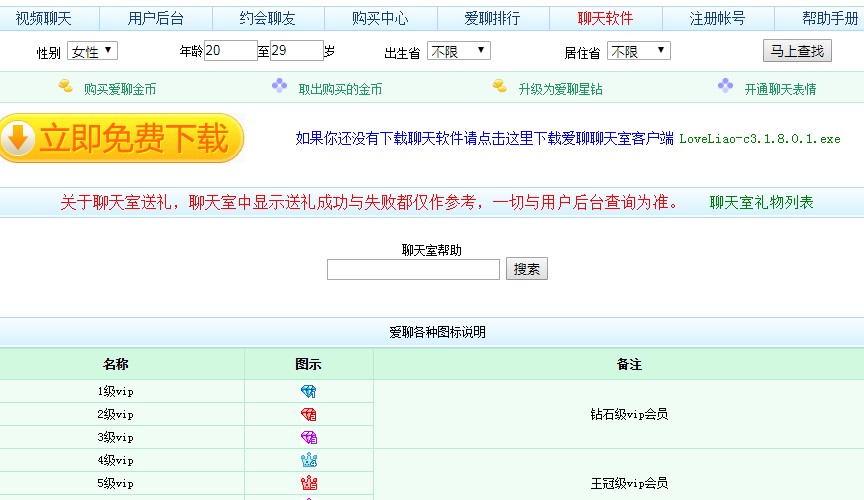
Task: Click the purple diamond 3级vip icon
Action: 309,437
